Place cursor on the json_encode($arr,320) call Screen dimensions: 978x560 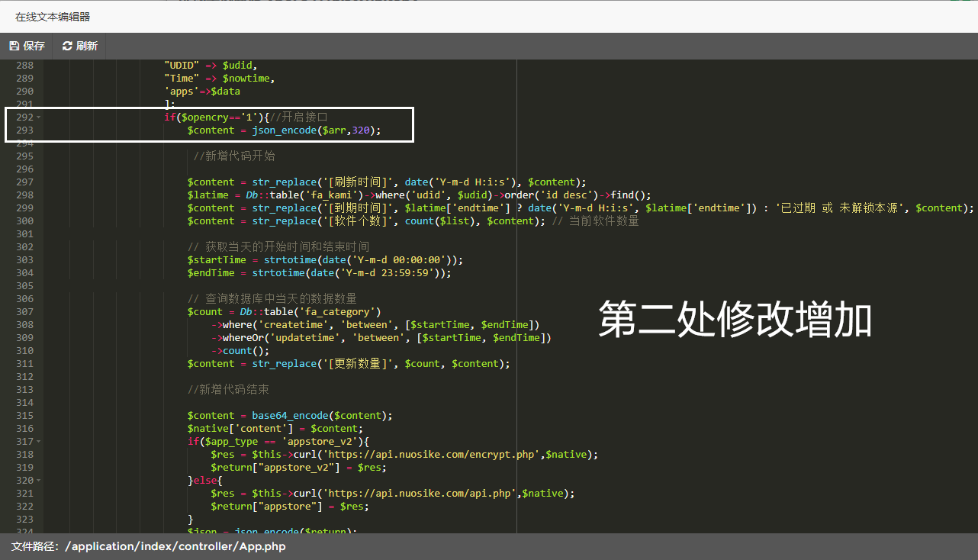coord(314,130)
